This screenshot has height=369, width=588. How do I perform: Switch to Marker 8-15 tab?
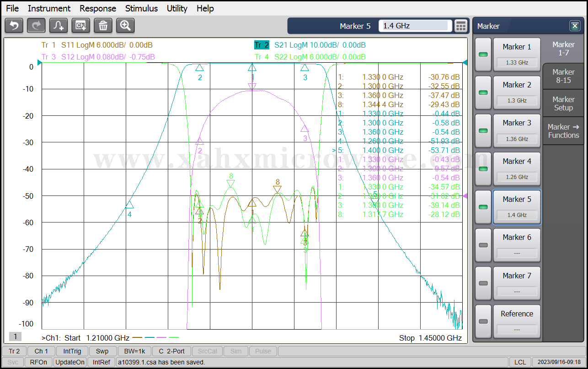pos(563,76)
